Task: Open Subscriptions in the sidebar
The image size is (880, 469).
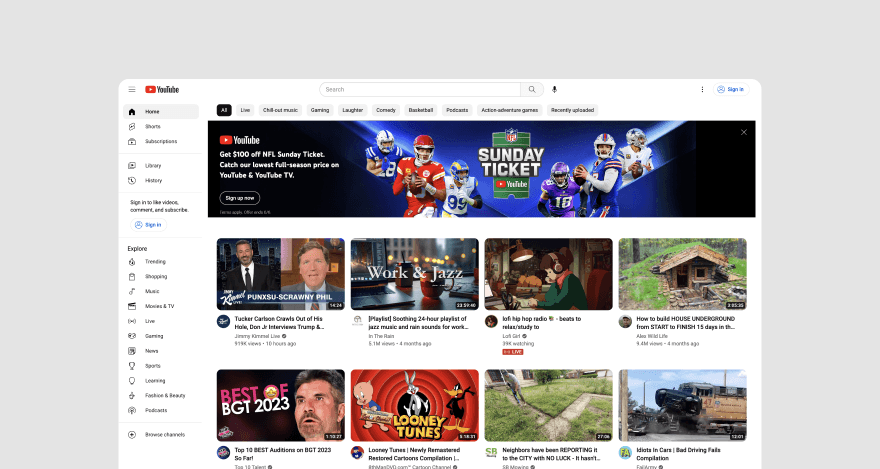Action: [x=161, y=141]
